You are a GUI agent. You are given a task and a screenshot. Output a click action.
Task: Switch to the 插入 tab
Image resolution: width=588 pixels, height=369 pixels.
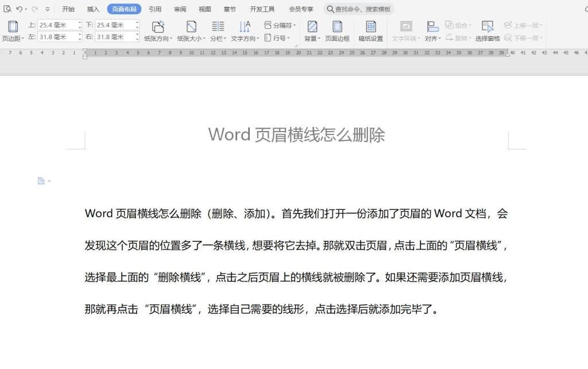(x=93, y=9)
